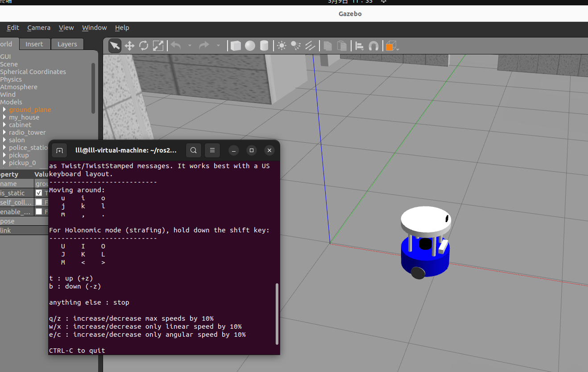Image resolution: width=588 pixels, height=372 pixels.
Task: Expand the ground_plane model node
Action: tap(4, 110)
